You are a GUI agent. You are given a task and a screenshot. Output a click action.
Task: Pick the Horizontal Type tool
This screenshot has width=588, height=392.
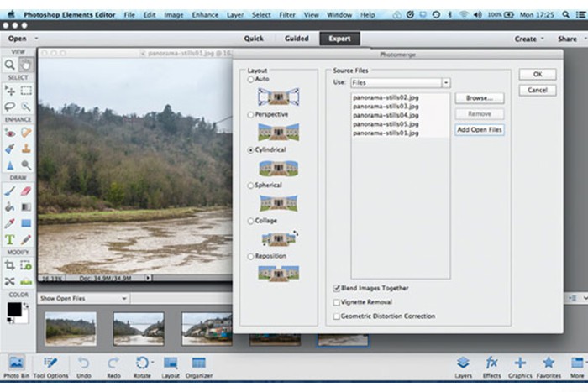(10, 239)
